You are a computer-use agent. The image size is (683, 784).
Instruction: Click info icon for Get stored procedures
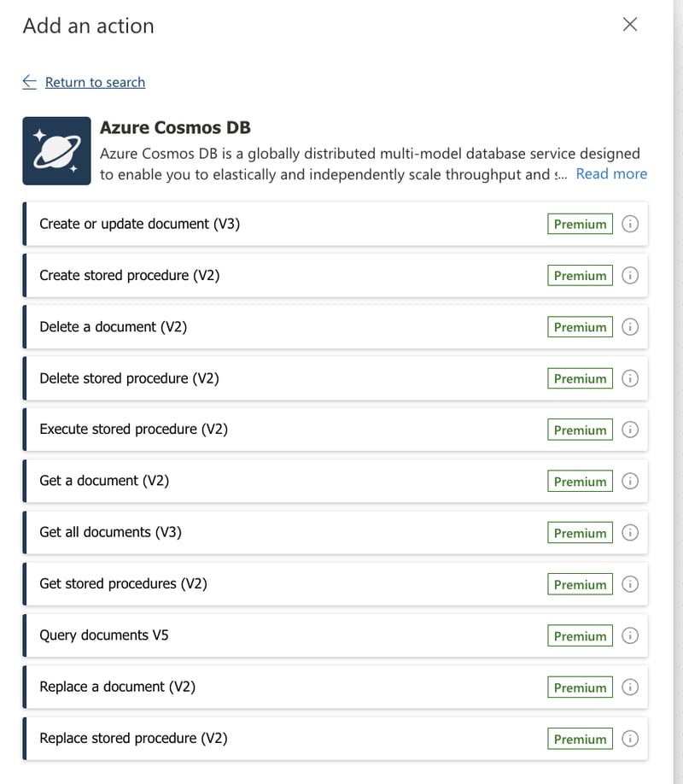point(630,584)
